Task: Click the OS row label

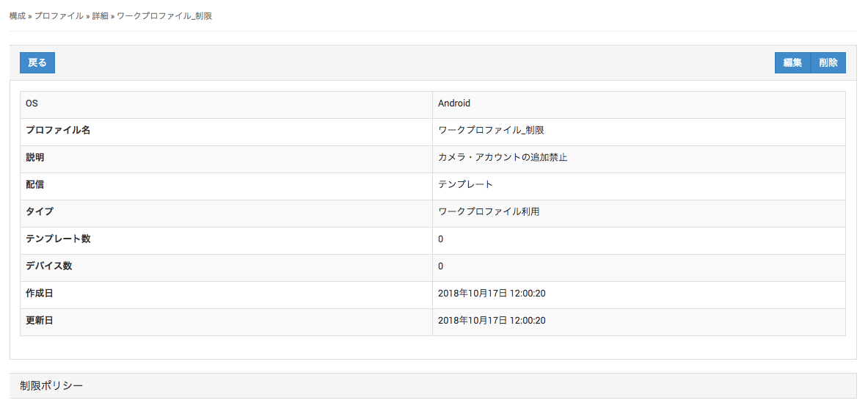Action: 32,103
